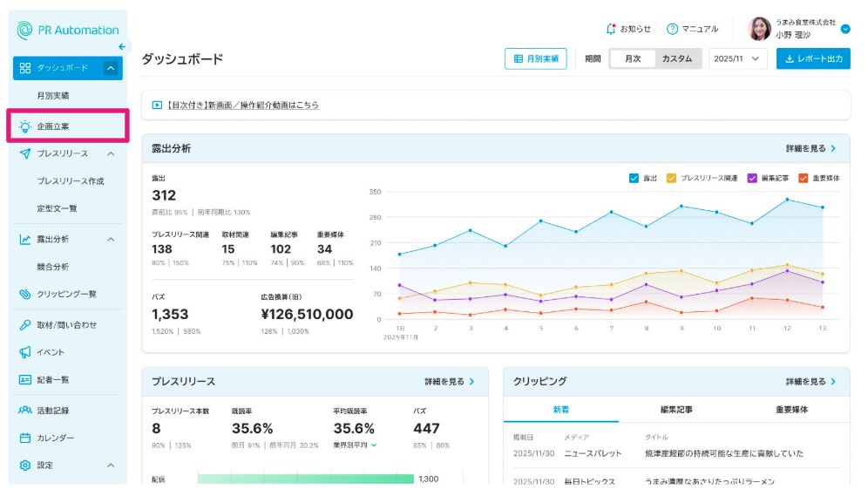Toggle the プレスリリース関連 legend checkbox

click(x=671, y=179)
